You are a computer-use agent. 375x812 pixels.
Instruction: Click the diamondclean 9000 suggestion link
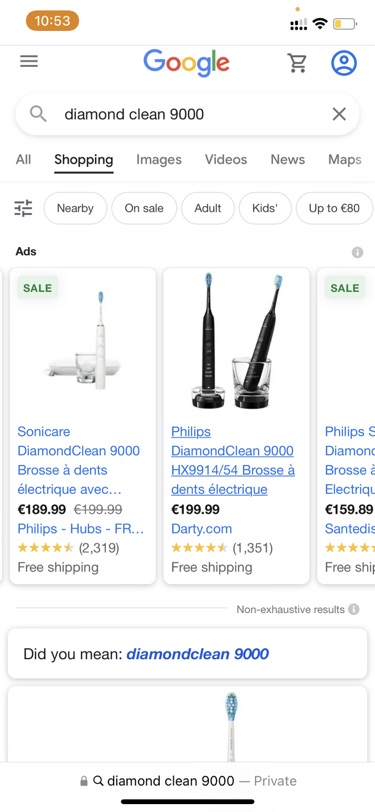197,654
